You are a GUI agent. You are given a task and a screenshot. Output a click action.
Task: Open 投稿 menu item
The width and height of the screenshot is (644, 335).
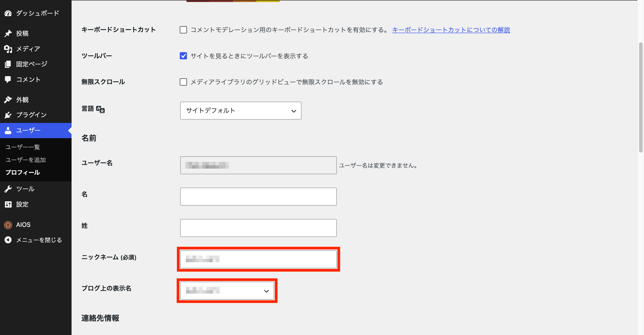36,34
